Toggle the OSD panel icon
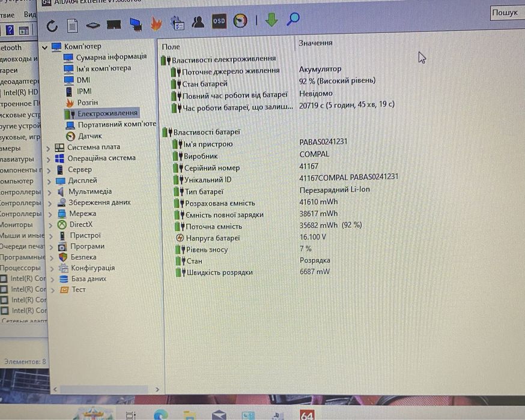The width and height of the screenshot is (525, 420). (219, 21)
